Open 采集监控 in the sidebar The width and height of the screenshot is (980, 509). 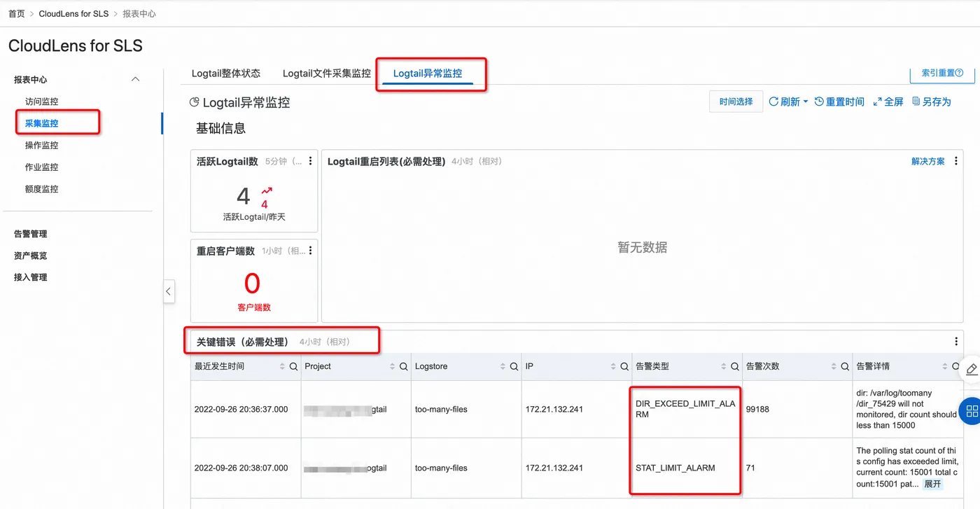pos(42,123)
